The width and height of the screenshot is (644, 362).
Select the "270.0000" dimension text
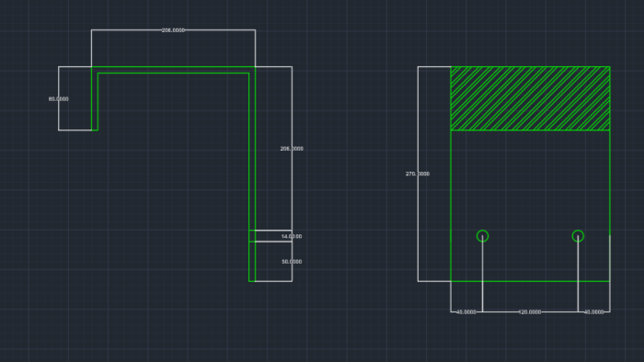[x=418, y=174]
